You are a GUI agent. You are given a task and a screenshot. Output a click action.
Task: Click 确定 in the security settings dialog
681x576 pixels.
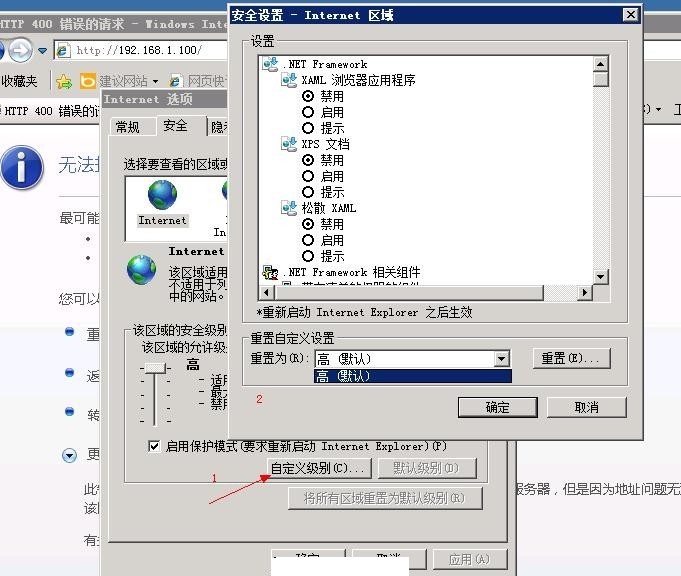[x=497, y=407]
